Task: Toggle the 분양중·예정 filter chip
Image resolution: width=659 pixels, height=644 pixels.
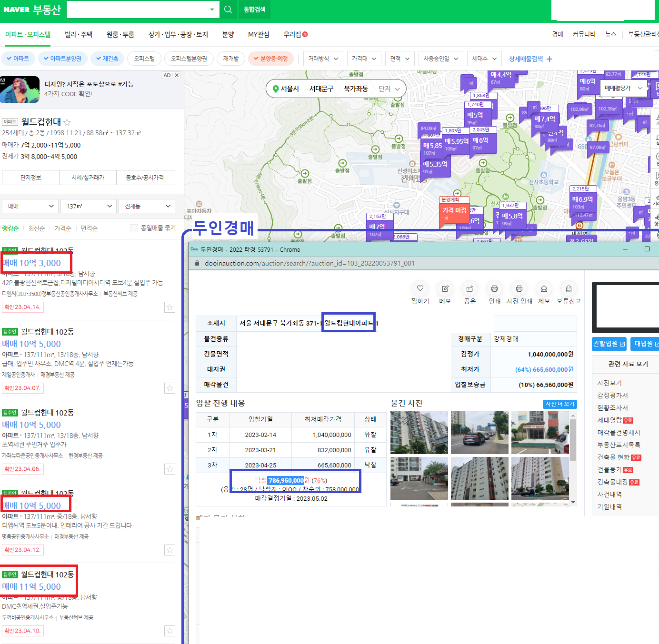Action: click(x=271, y=59)
